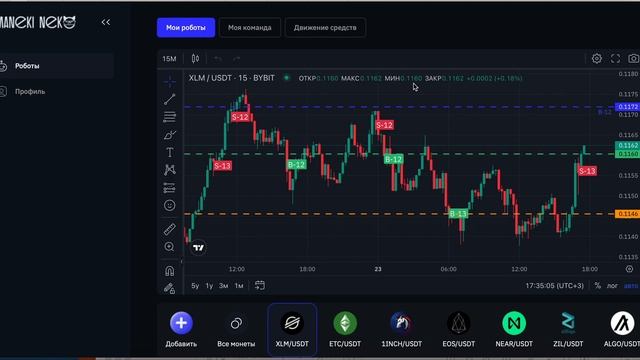
Task: Add a new coin via Добавить
Action: coord(181,330)
